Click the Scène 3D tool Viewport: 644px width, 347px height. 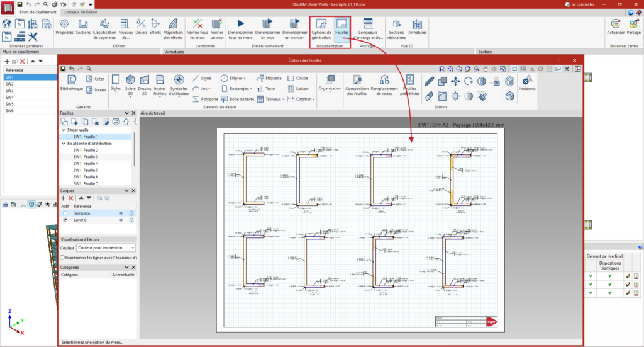click(130, 85)
